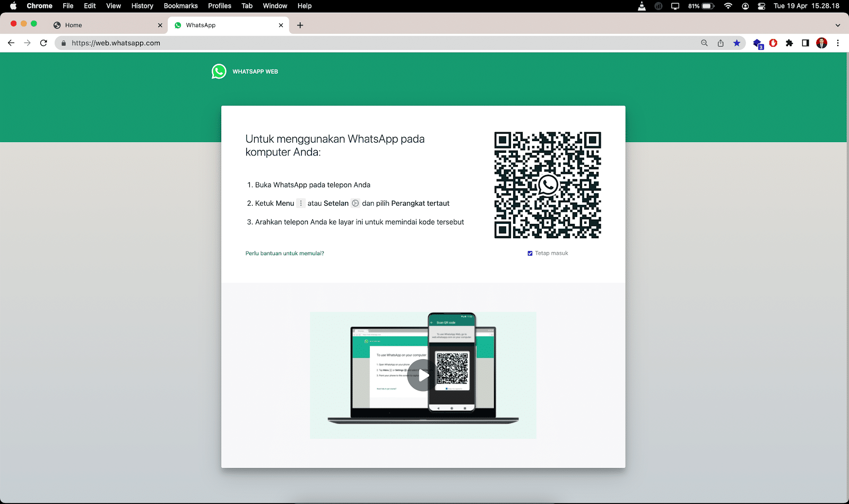Open the Chrome profile avatar
Viewport: 849px width, 504px height.
pos(821,43)
